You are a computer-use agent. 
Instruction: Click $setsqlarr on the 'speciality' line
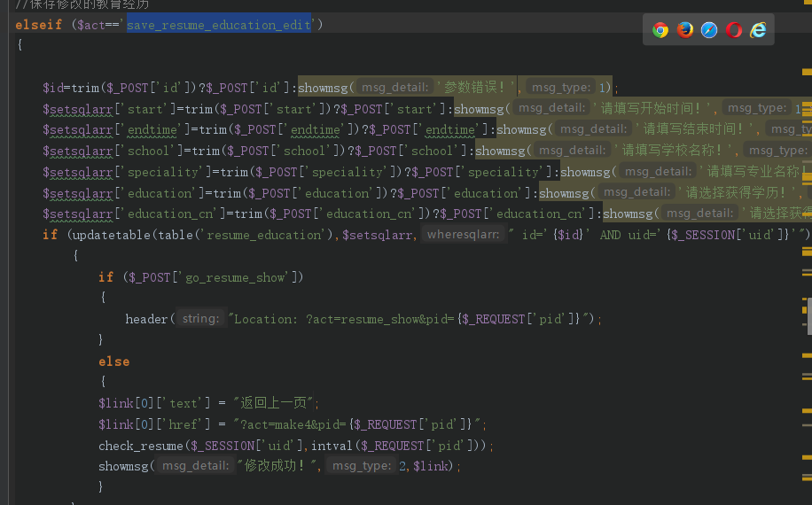[78, 172]
